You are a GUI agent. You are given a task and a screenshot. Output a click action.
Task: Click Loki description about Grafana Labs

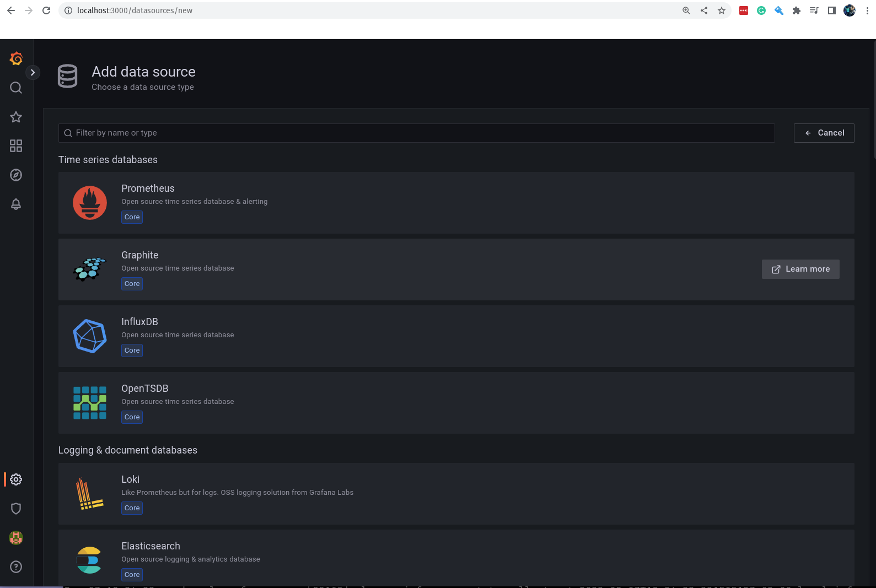238,493
